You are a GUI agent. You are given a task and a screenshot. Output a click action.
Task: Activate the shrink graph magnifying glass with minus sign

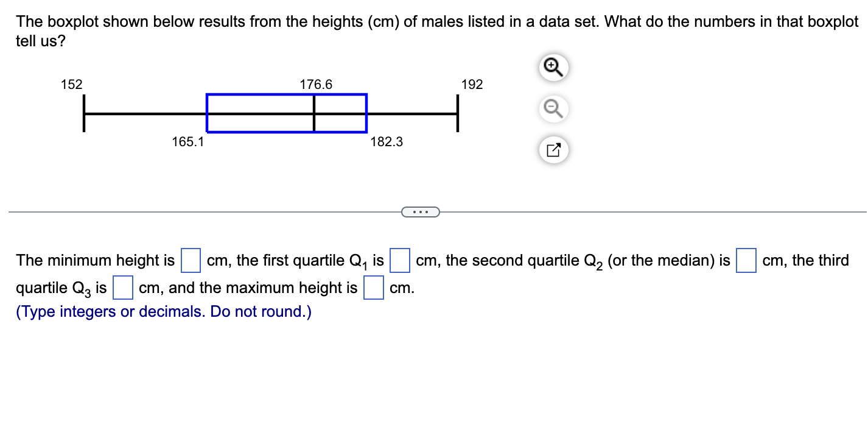tap(553, 108)
